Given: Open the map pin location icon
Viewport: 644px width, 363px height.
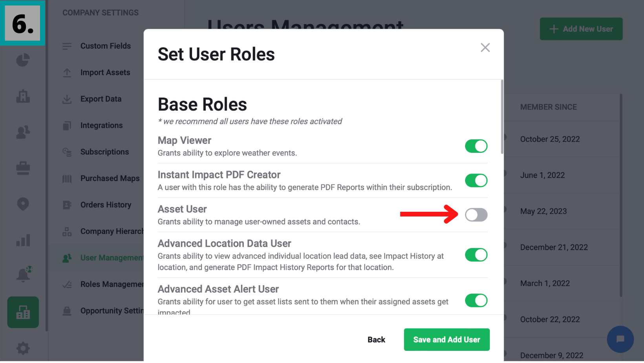Looking at the screenshot, I should pyautogui.click(x=23, y=204).
